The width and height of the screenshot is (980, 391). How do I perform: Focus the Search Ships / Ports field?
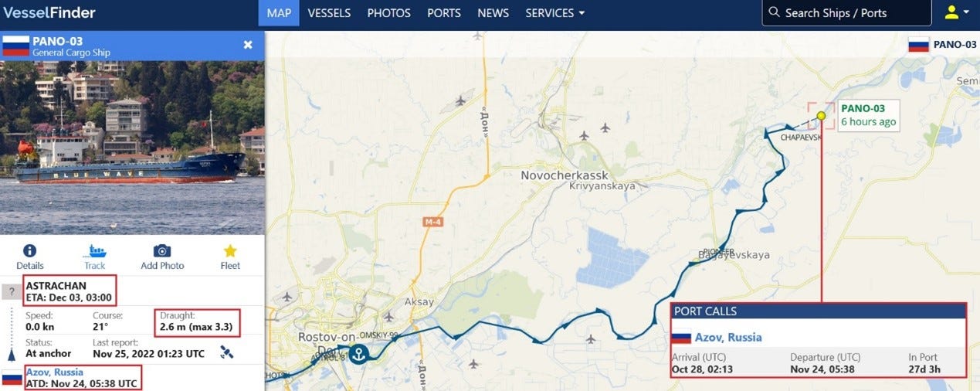pyautogui.click(x=846, y=13)
